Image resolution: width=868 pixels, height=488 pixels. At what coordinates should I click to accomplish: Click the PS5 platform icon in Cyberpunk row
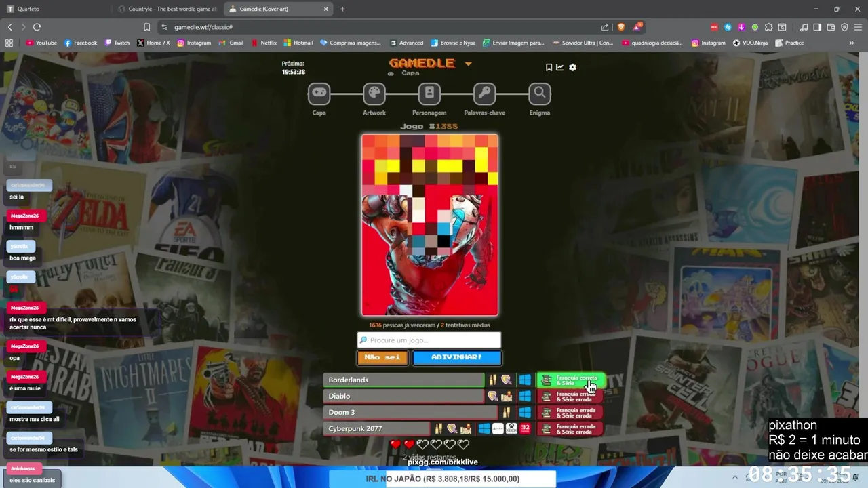498,428
